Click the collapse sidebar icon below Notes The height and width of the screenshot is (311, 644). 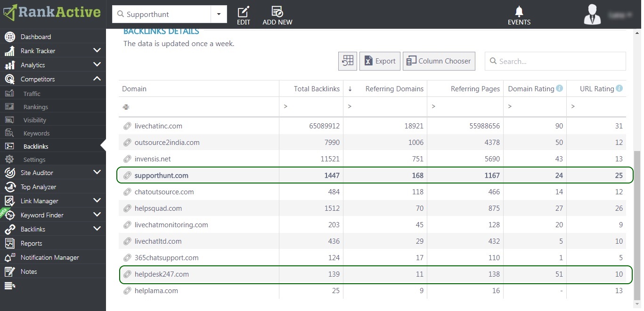tap(9, 286)
